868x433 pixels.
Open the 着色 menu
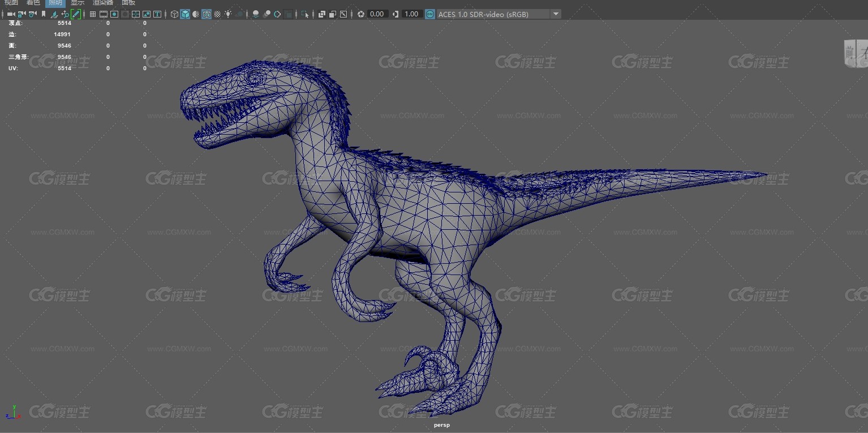coord(33,3)
